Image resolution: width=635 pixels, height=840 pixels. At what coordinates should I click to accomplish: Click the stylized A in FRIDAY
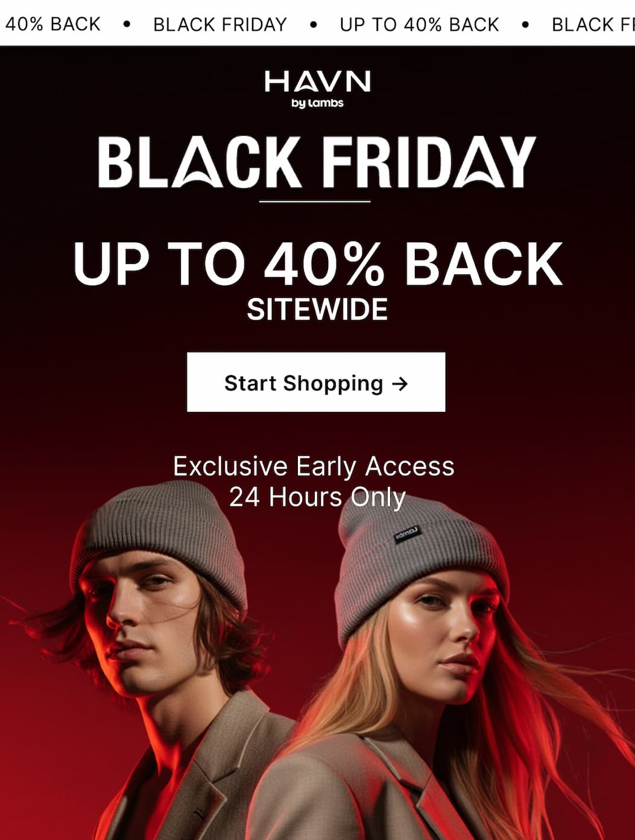pos(479,162)
